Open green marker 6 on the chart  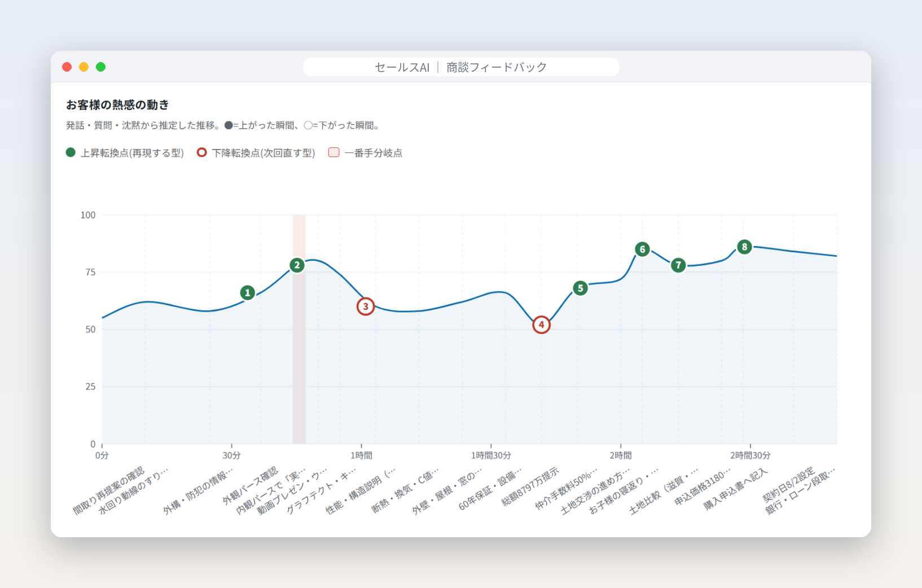642,249
